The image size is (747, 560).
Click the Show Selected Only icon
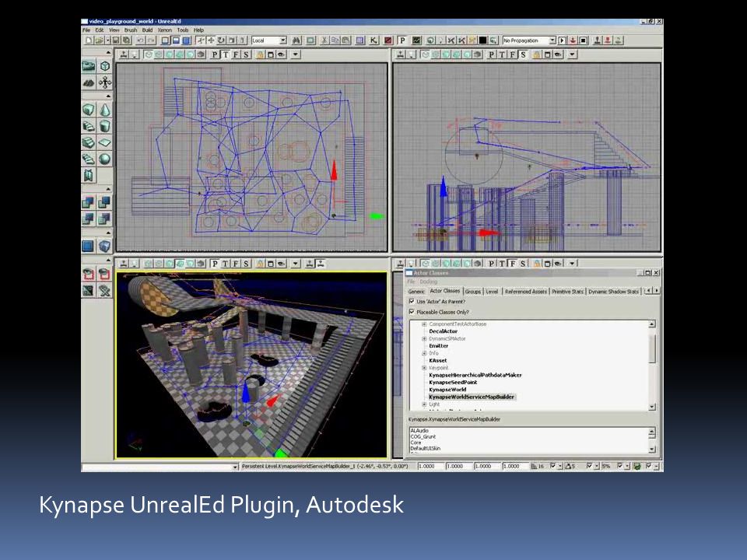click(x=89, y=273)
